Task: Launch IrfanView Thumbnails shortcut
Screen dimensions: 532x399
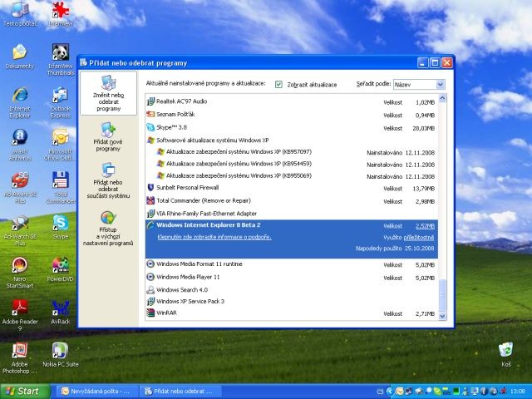Action: tap(61, 59)
